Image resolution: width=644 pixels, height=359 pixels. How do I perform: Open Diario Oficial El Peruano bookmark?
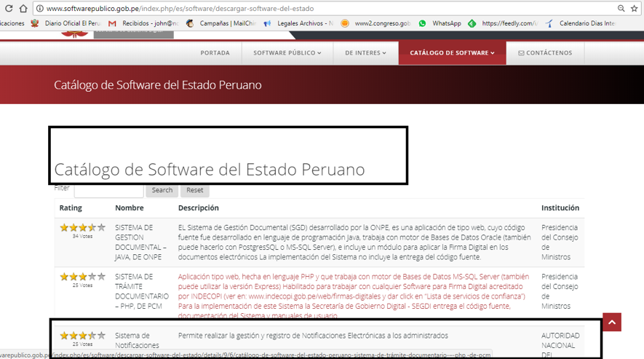pyautogui.click(x=67, y=23)
